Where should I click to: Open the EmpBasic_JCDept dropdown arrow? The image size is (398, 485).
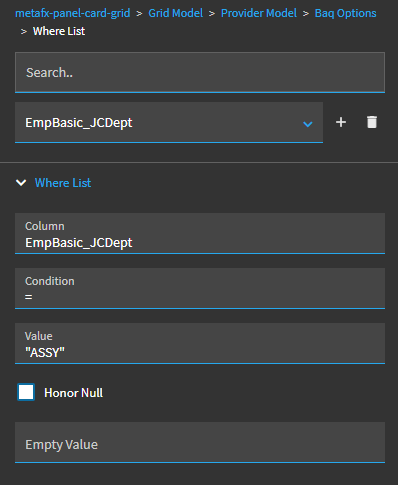tap(307, 124)
